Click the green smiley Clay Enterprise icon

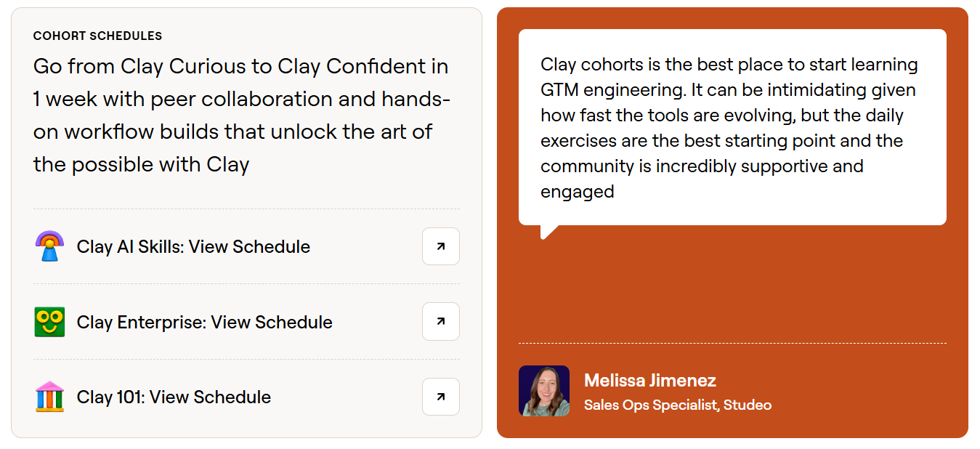click(x=49, y=322)
